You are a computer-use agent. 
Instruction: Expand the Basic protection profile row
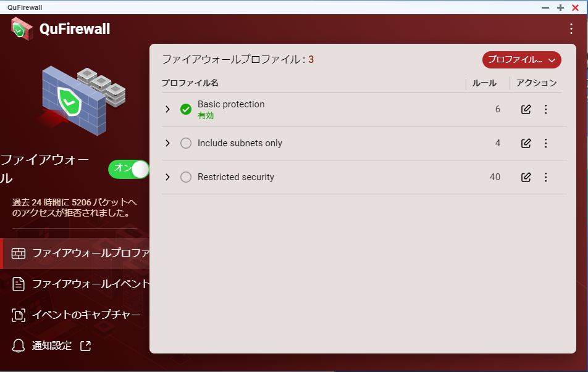(x=167, y=109)
